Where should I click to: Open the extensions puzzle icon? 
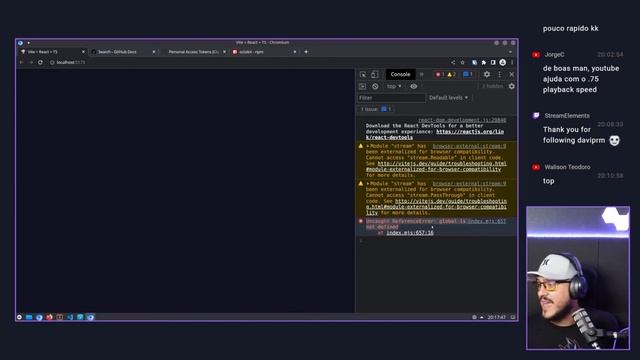pos(484,62)
